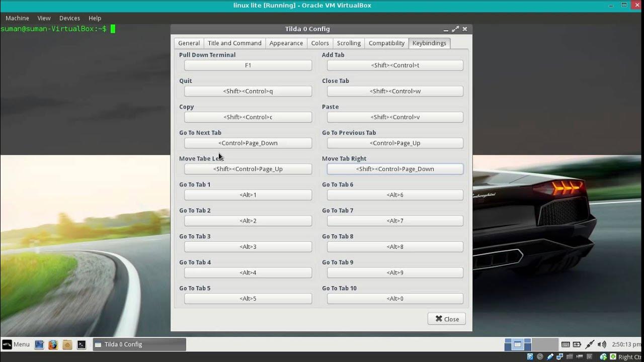
Task: Select the second gray workspace in pager
Action: point(545,344)
